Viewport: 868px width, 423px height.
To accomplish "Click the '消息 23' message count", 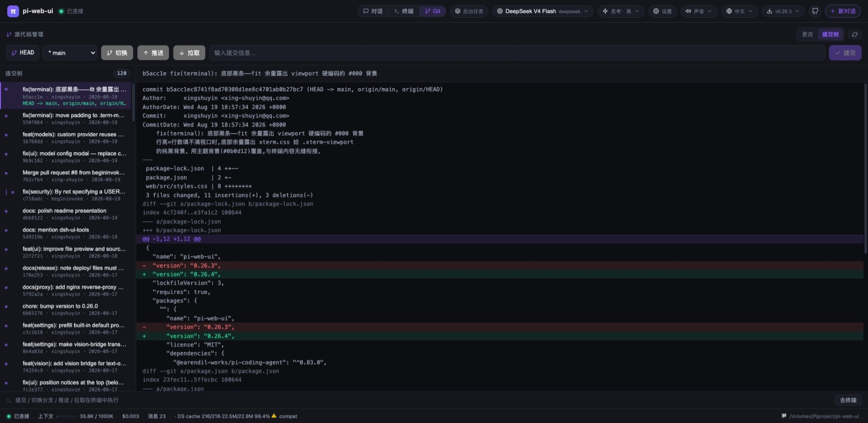I will click(157, 416).
